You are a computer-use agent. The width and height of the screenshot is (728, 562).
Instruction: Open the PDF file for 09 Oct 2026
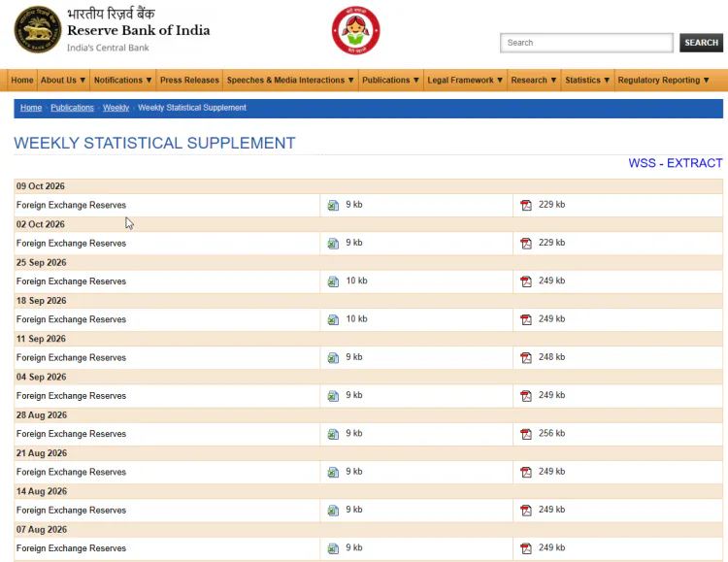[525, 205]
